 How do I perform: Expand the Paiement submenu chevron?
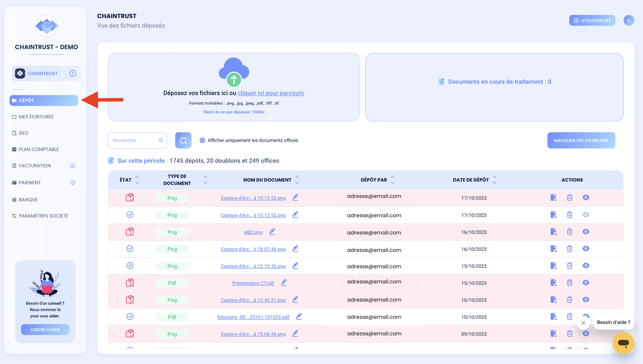point(72,183)
